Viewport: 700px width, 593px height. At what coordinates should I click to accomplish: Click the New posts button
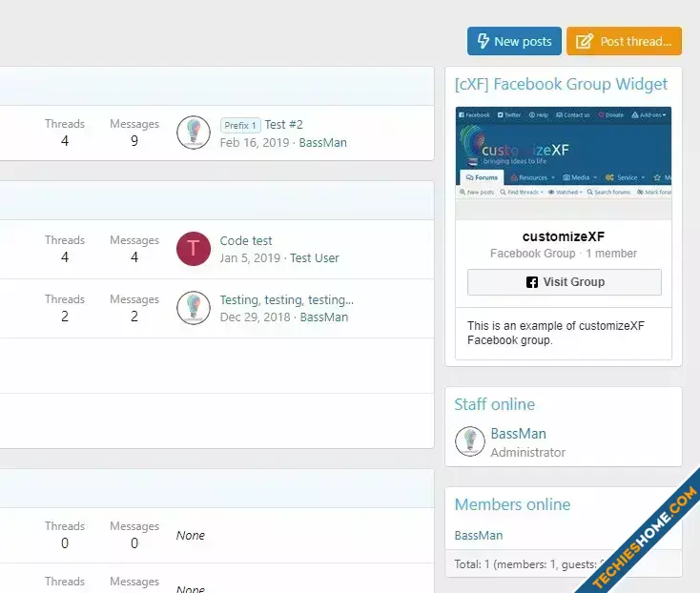514,41
